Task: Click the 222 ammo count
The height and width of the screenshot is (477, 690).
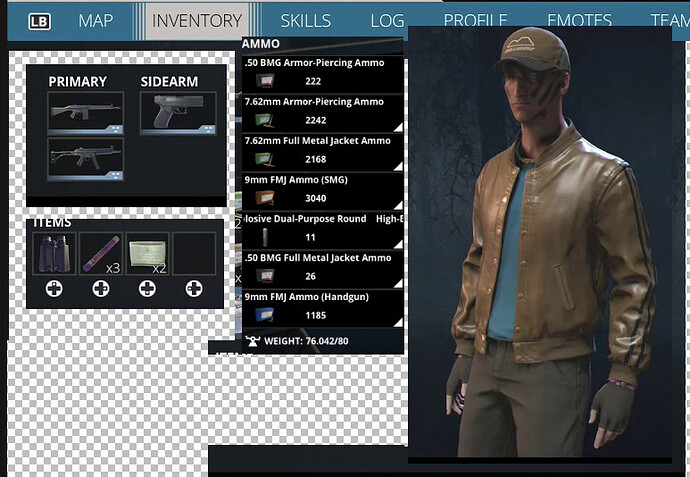Action: point(313,81)
